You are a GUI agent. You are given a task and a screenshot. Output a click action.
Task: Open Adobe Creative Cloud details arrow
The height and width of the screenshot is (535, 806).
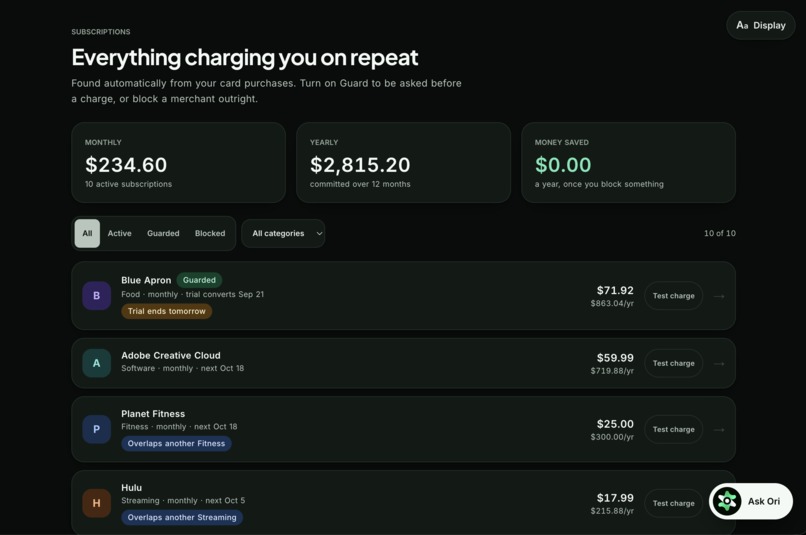pyautogui.click(x=719, y=363)
